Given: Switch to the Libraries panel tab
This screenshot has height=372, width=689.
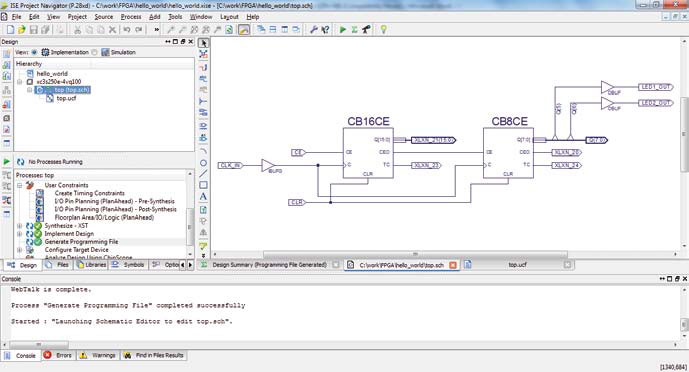Looking at the screenshot, I should click(91, 265).
